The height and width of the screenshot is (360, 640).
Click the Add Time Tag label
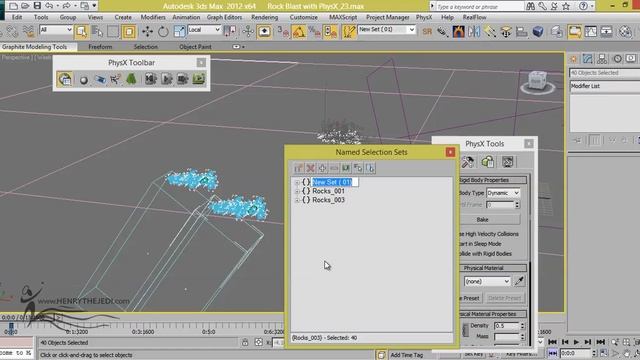point(406,355)
